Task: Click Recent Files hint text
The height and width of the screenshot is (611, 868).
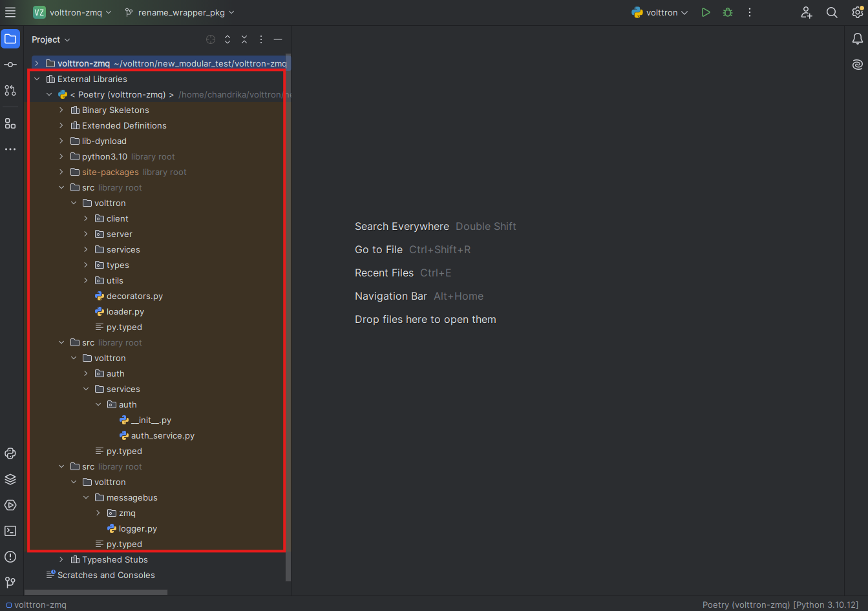Action: click(x=384, y=273)
